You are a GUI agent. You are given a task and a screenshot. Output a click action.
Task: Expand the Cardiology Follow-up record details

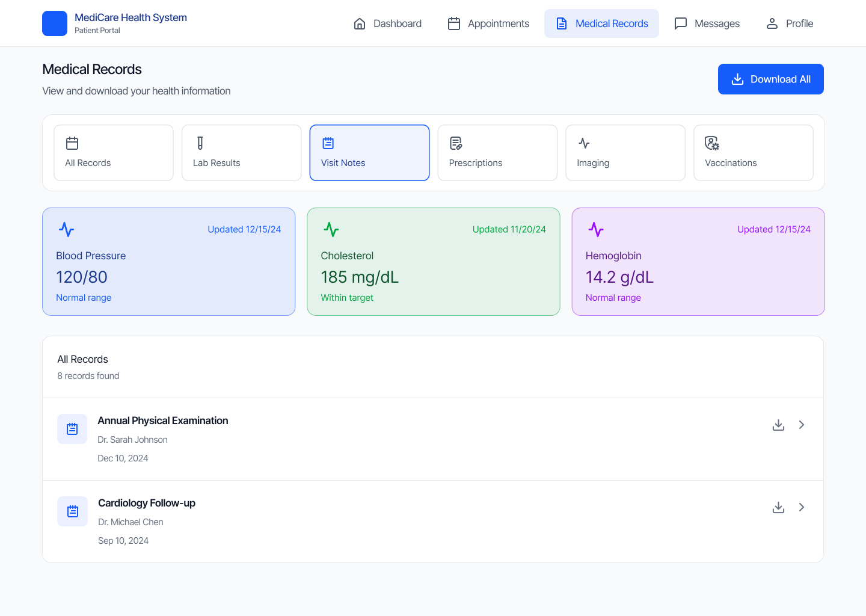coord(801,507)
